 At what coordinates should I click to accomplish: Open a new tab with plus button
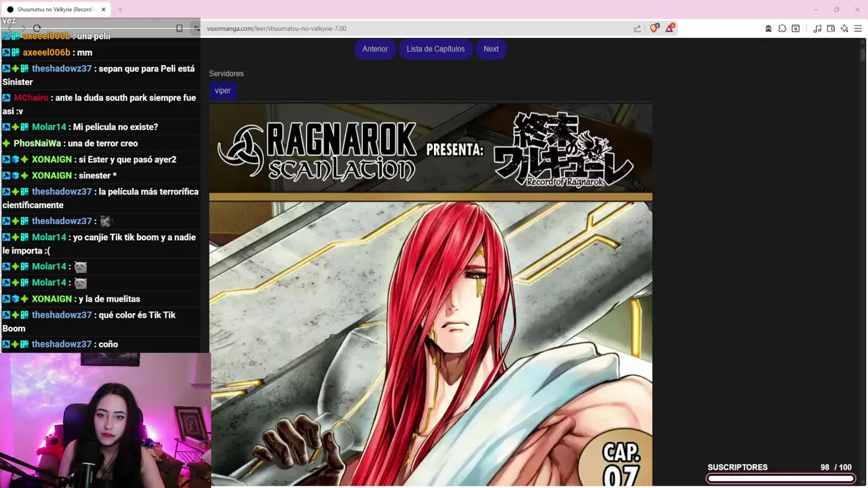tap(120, 9)
